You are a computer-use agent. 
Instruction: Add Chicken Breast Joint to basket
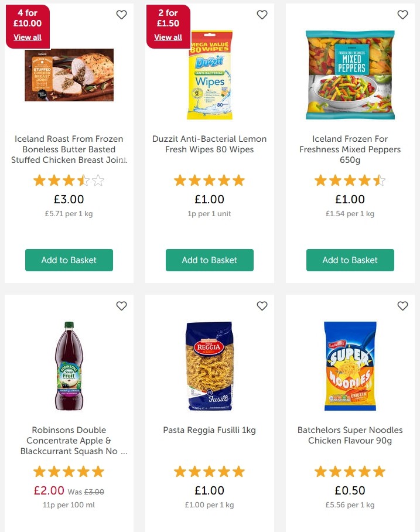(x=69, y=260)
